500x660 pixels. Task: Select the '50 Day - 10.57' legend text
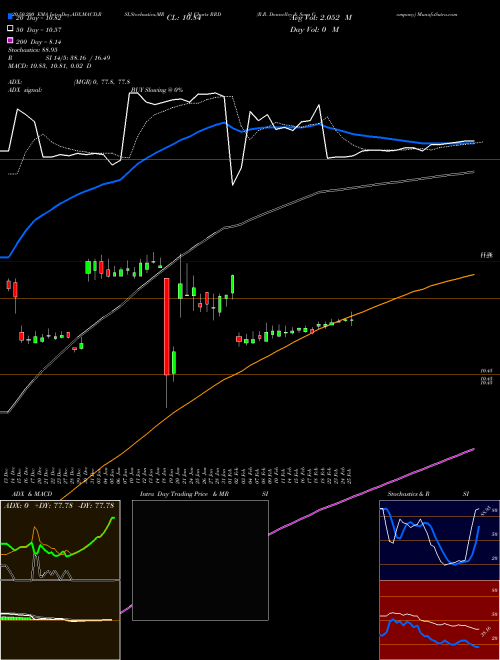click(x=39, y=29)
